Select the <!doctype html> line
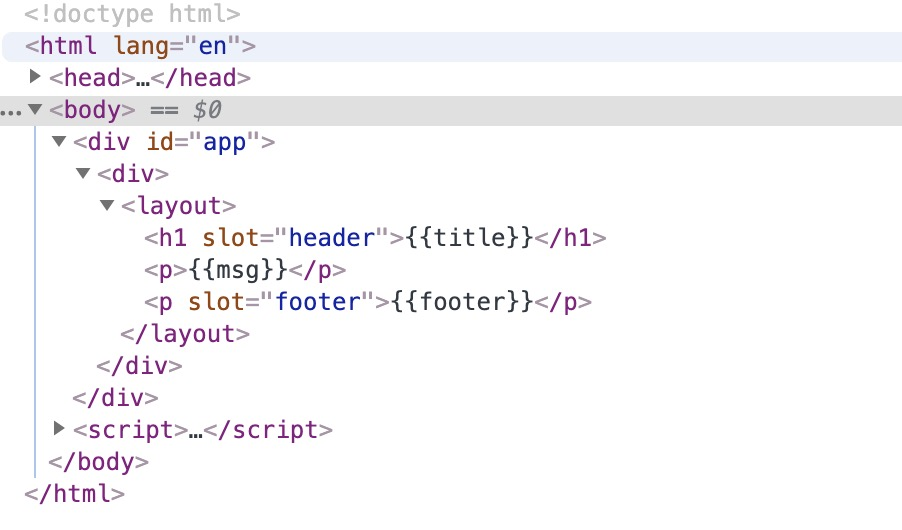 132,14
